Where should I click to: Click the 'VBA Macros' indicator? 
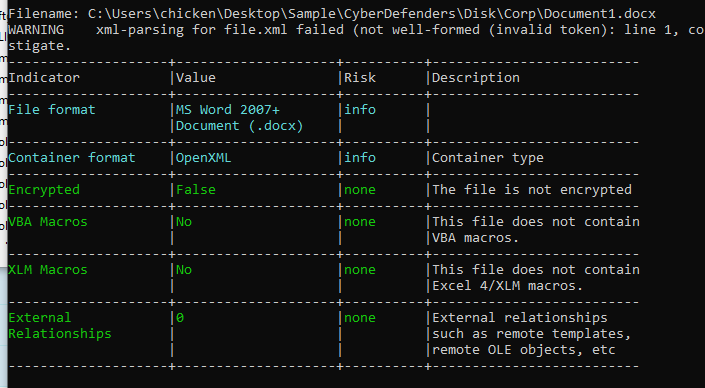pyautogui.click(x=48, y=222)
